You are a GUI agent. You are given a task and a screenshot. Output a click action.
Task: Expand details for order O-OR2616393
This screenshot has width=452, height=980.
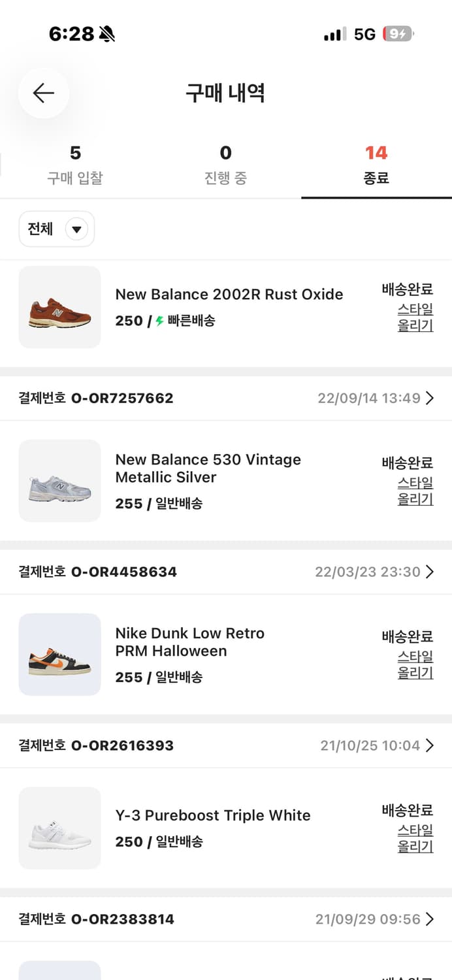point(430,745)
